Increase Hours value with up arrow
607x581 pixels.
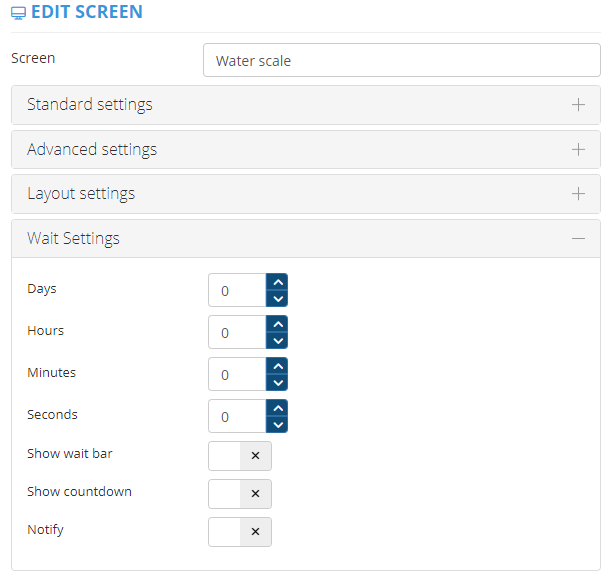(x=278, y=325)
